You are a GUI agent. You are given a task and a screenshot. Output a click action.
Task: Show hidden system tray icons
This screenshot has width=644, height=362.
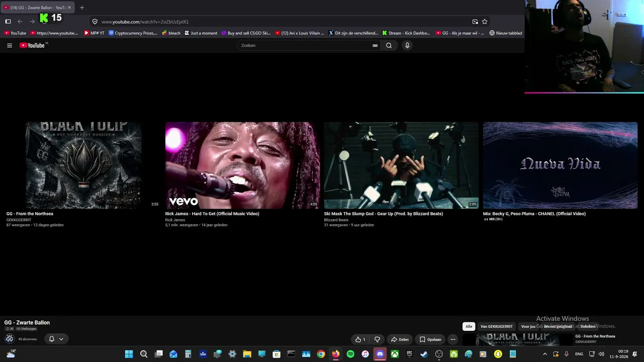545,354
